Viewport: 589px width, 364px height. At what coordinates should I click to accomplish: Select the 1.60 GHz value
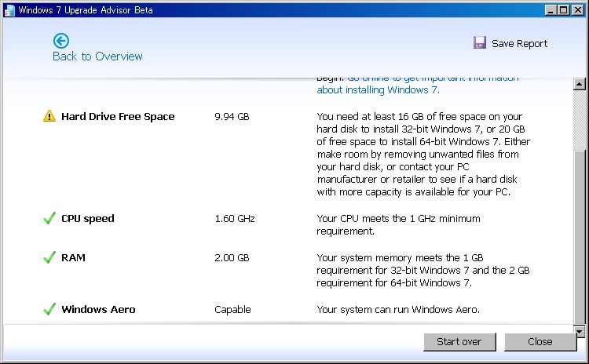coord(235,218)
